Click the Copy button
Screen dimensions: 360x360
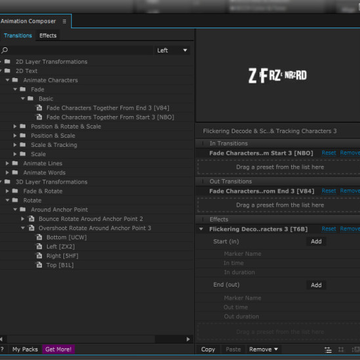coord(208,349)
